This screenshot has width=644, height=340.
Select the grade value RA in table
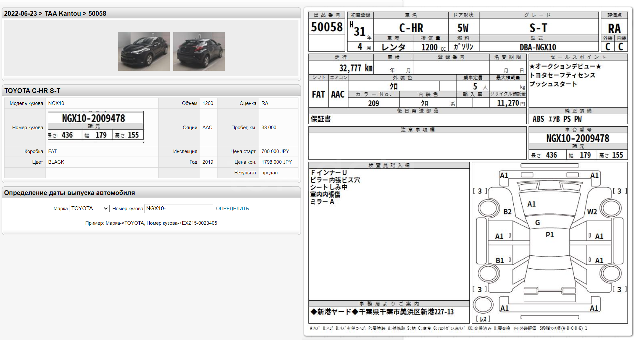tap(265, 103)
